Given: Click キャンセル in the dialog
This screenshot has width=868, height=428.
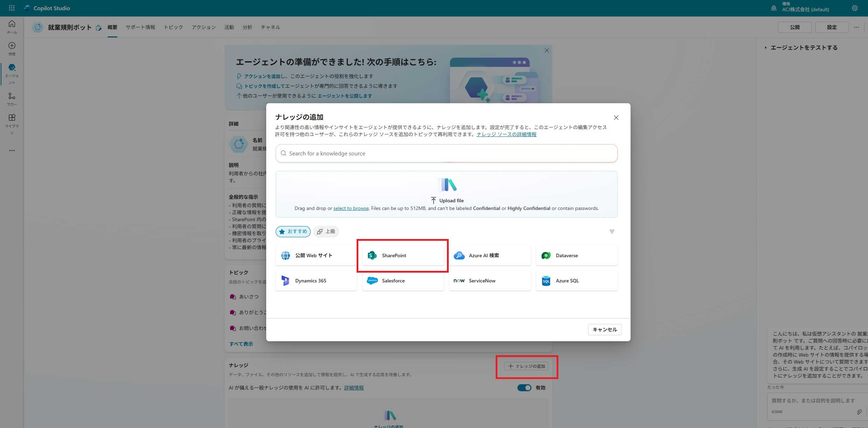Looking at the screenshot, I should 605,330.
